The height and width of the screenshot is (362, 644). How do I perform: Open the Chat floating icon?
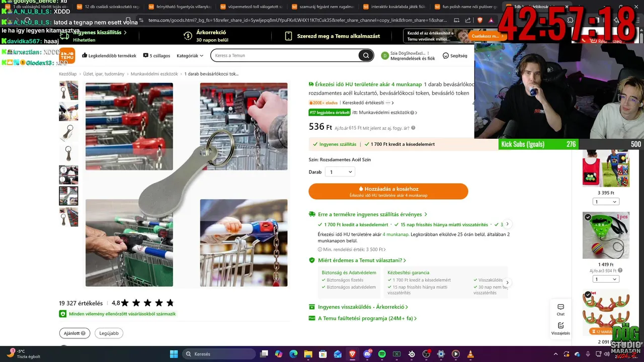coord(560,310)
